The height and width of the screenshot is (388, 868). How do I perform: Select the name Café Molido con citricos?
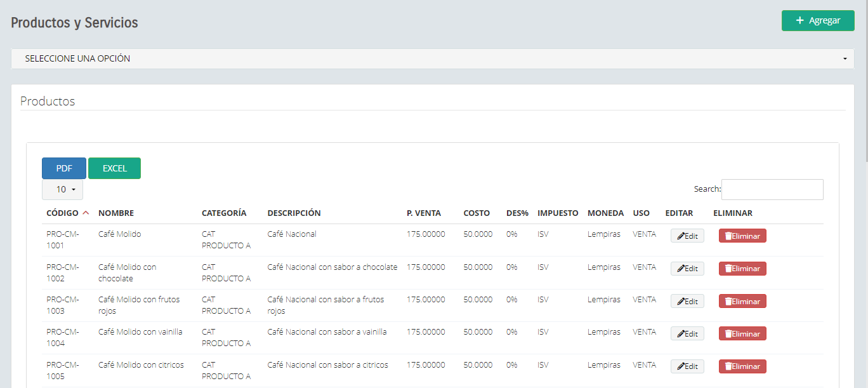(141, 365)
